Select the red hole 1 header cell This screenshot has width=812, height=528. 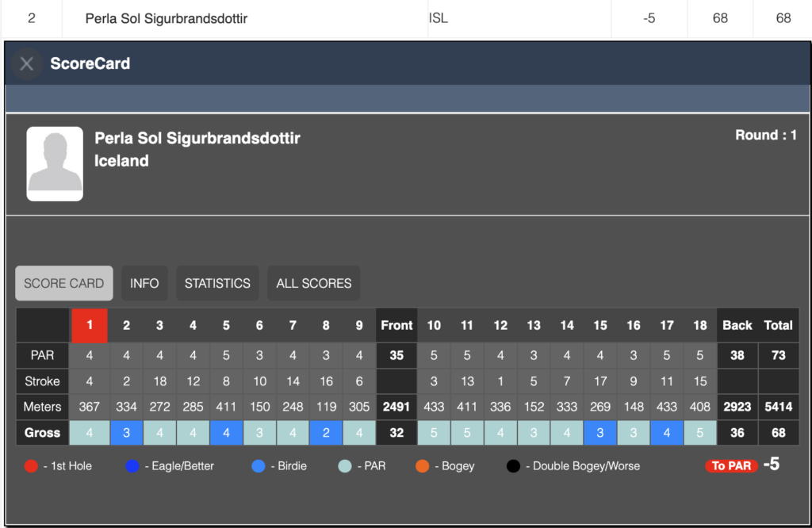tap(90, 325)
